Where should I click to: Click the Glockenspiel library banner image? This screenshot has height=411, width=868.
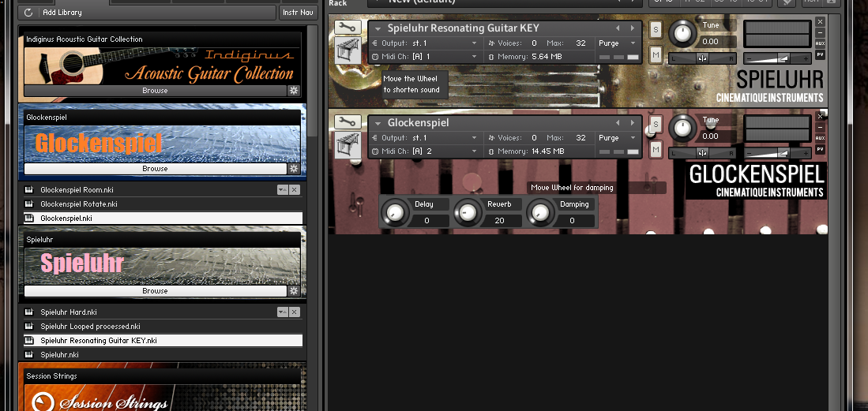pyautogui.click(x=163, y=144)
